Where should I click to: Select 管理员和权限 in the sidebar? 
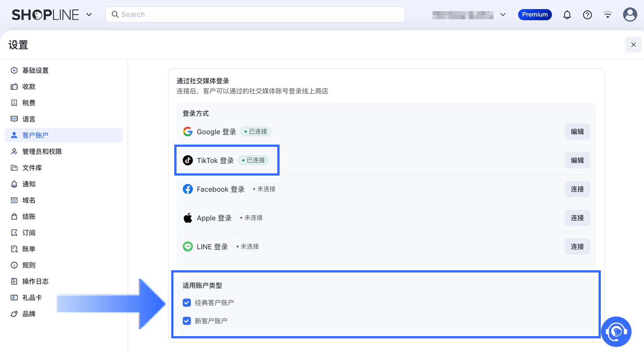tap(42, 151)
